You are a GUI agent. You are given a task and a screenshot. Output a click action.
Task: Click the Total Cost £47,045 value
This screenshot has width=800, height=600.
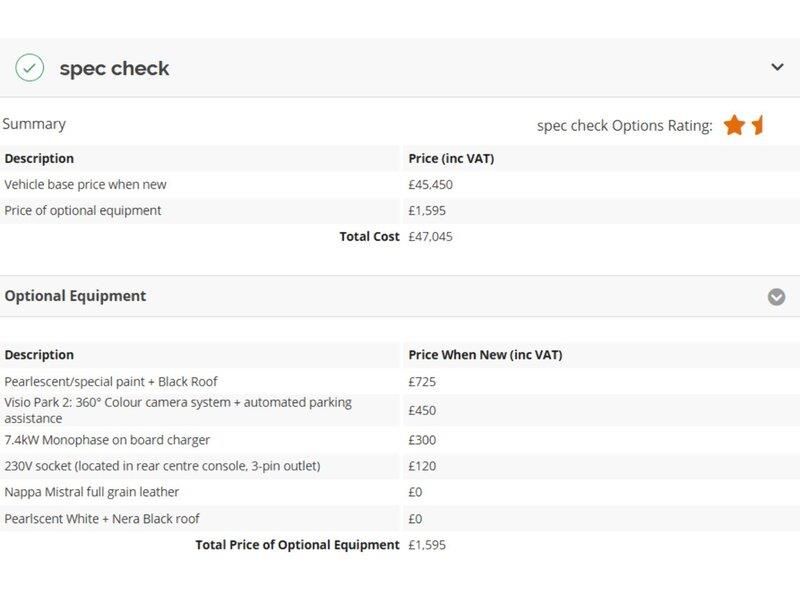click(430, 237)
